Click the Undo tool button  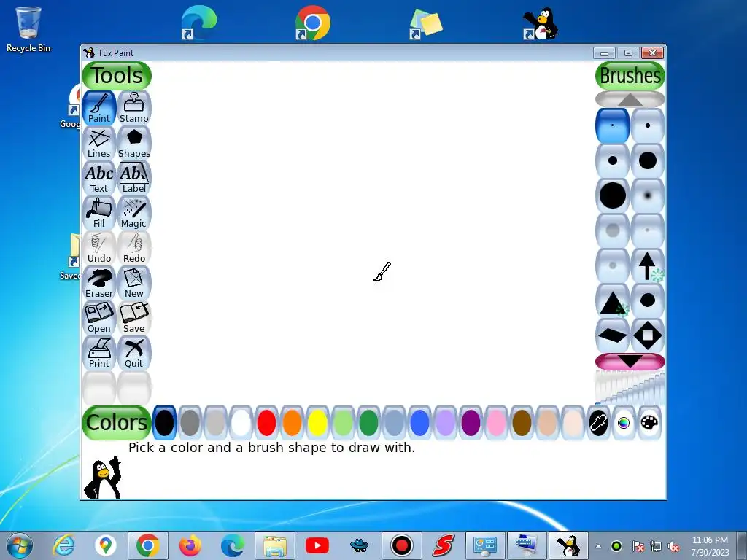tap(99, 248)
